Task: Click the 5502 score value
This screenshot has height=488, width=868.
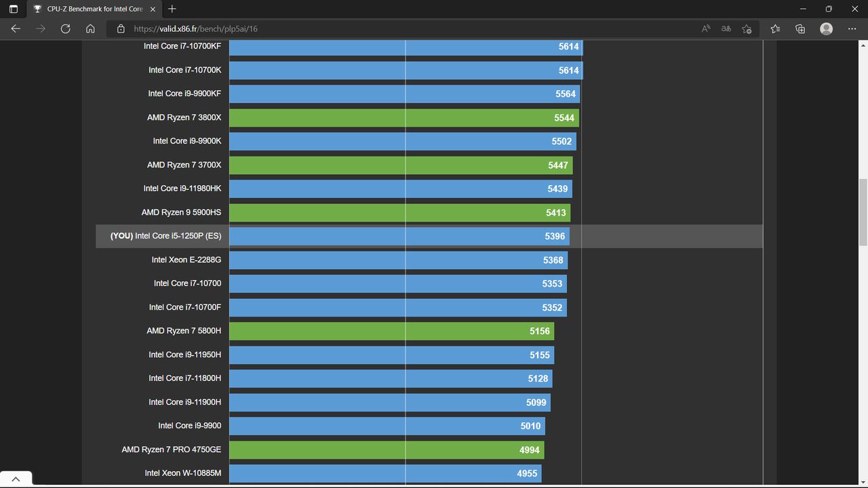Action: click(x=561, y=142)
